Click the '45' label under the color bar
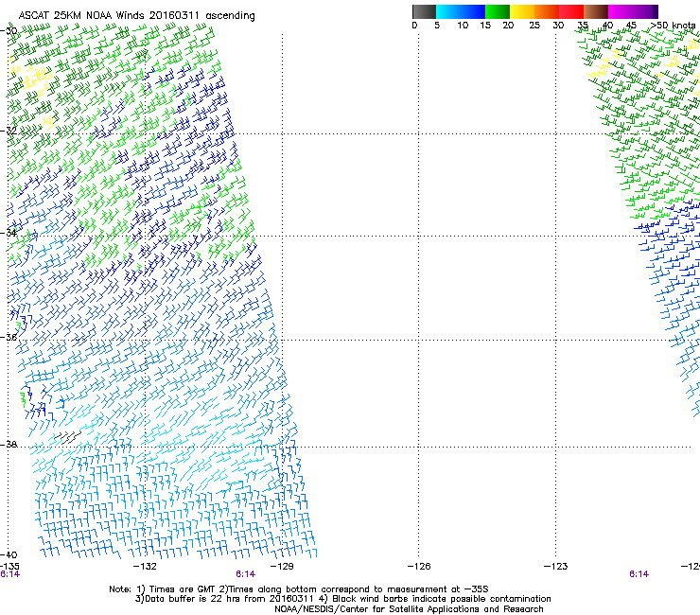 (x=631, y=26)
